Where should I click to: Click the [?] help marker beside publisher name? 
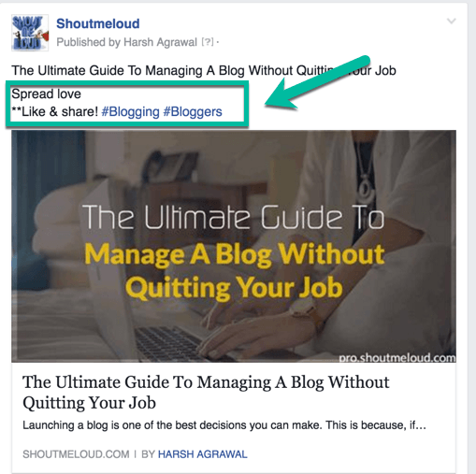[208, 42]
